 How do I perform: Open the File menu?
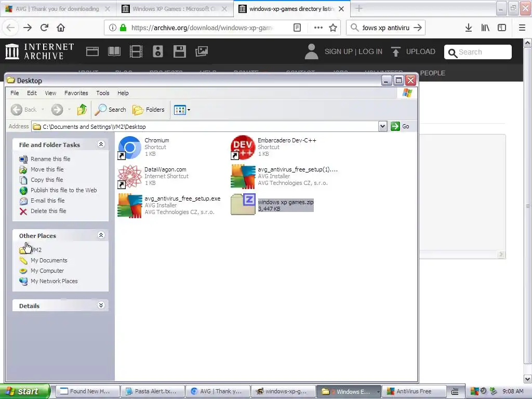coord(15,93)
